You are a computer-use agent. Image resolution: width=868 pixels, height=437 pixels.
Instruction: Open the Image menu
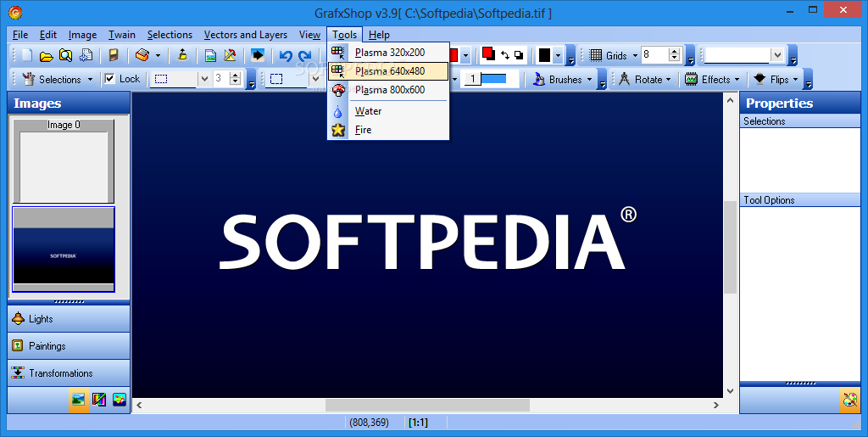point(82,34)
